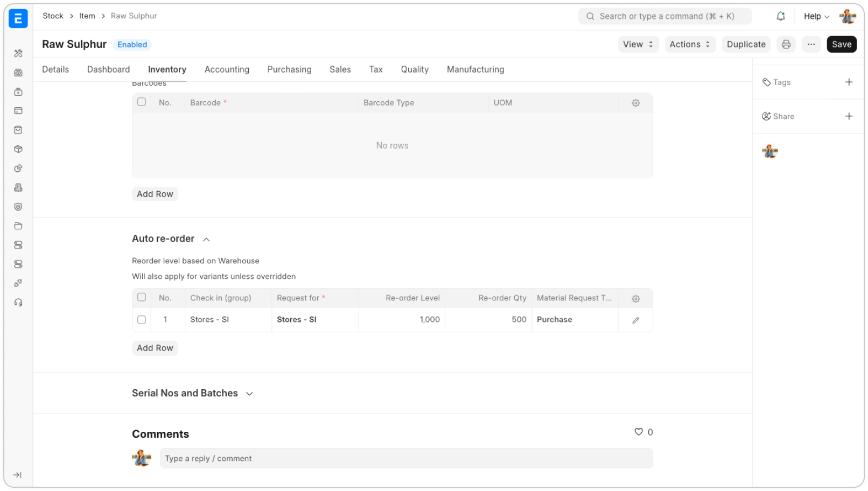Switch to the Manufacturing tab
868x491 pixels.
475,69
